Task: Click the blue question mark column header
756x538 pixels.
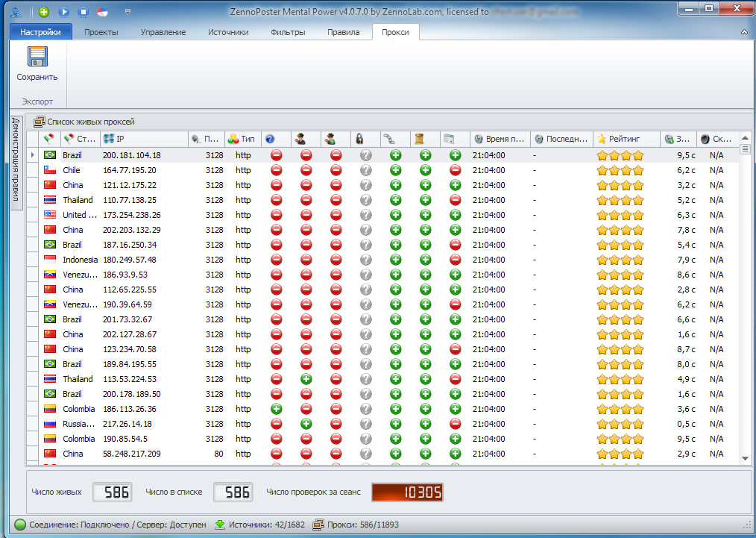Action: pos(270,139)
